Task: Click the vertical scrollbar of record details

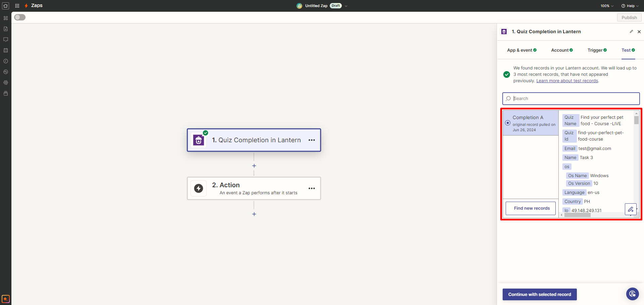Action: pos(636,120)
